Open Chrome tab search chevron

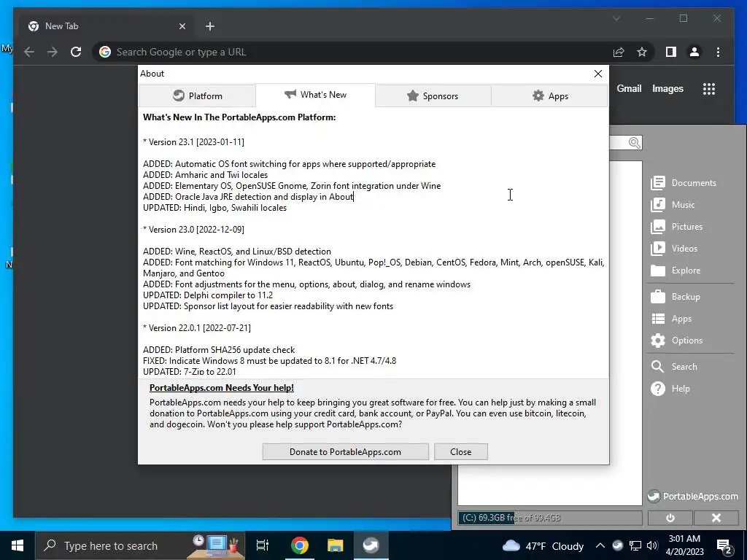click(x=616, y=18)
